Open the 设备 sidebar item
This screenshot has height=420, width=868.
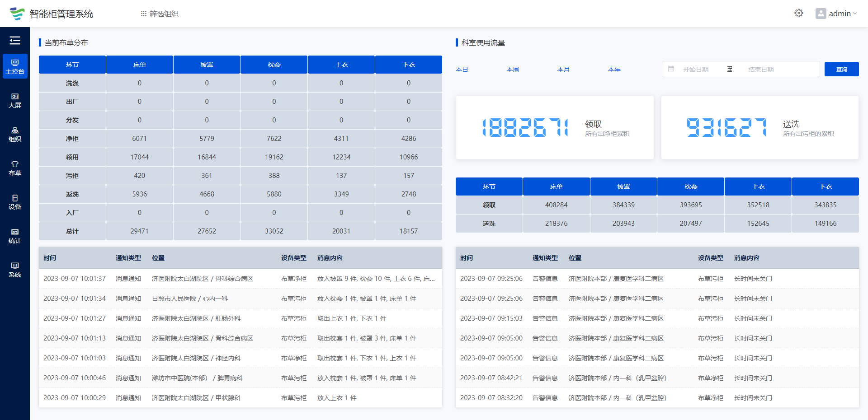[x=15, y=202]
